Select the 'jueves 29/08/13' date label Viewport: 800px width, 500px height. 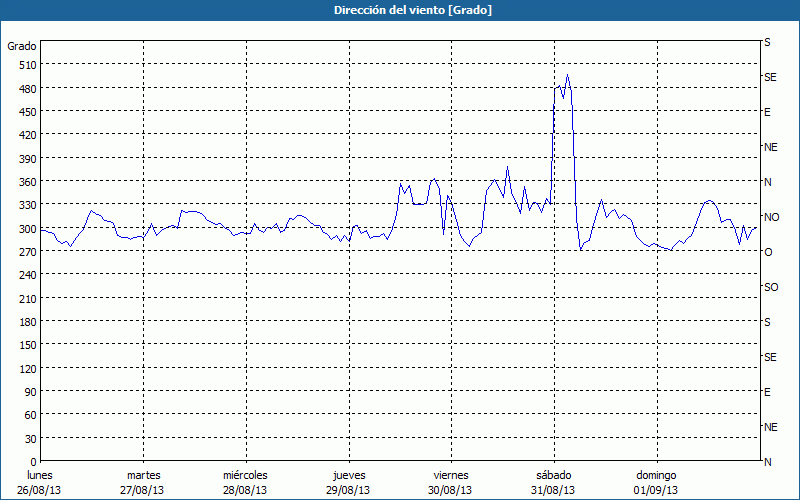point(347,482)
